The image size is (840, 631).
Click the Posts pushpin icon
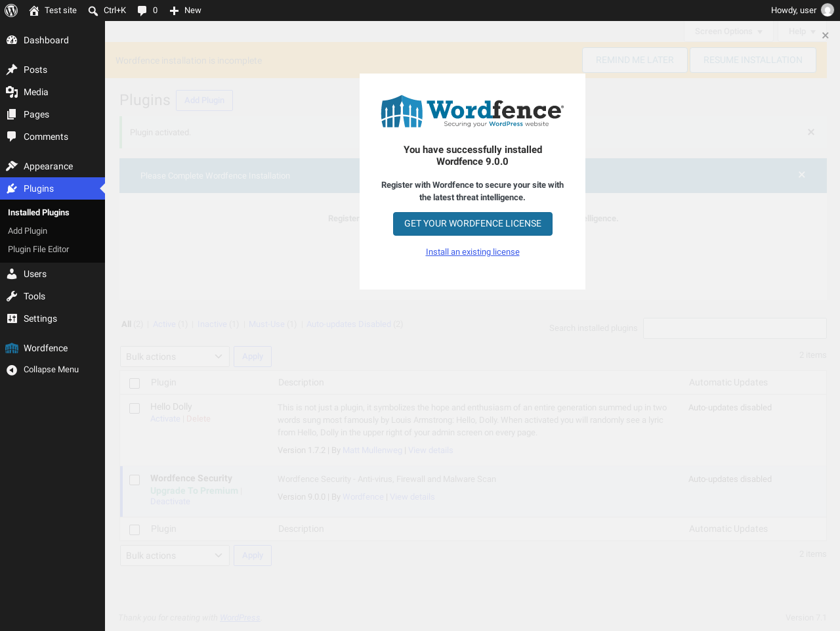[x=12, y=70]
